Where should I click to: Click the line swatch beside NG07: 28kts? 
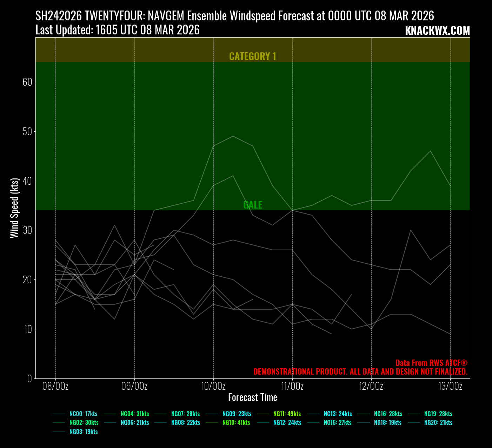point(161,414)
